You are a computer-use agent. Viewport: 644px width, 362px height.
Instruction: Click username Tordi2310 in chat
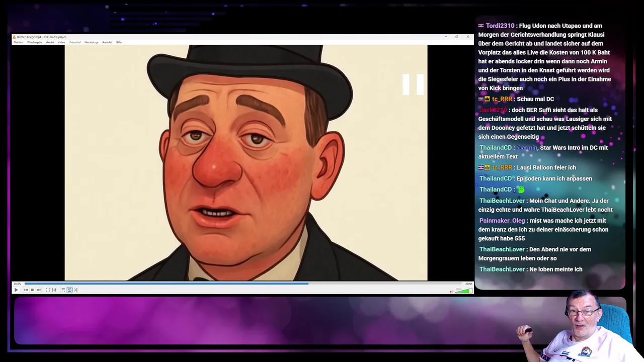(500, 26)
